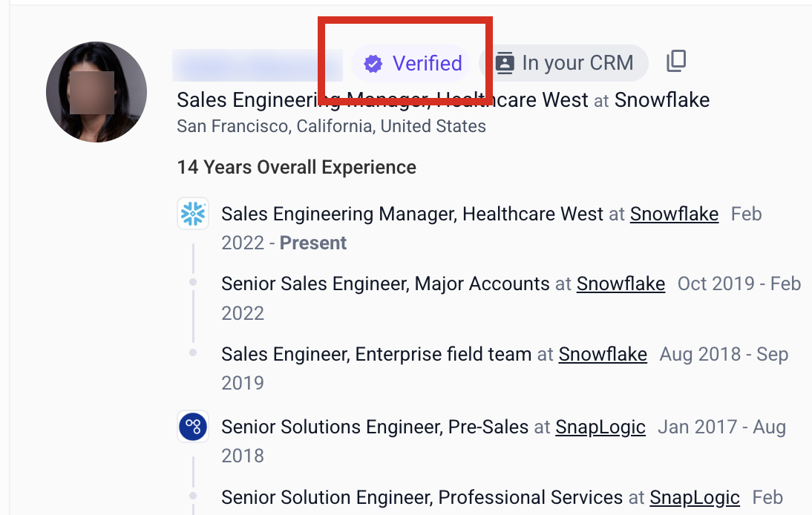Click the Snowflake company logo icon

pos(193,214)
